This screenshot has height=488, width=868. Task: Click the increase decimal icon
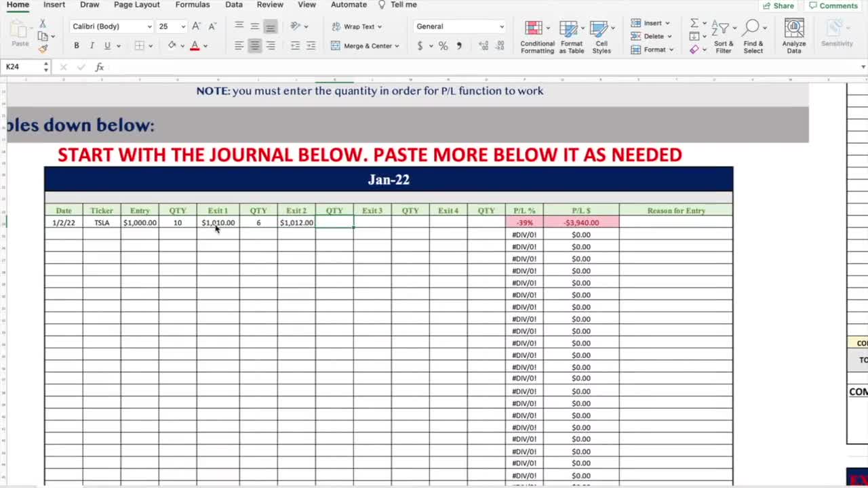482,45
